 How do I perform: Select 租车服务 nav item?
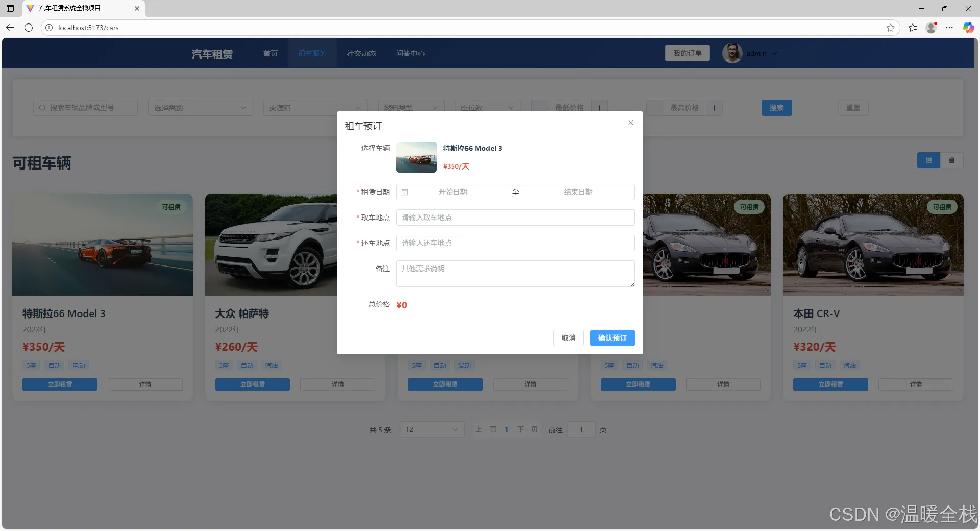point(312,53)
